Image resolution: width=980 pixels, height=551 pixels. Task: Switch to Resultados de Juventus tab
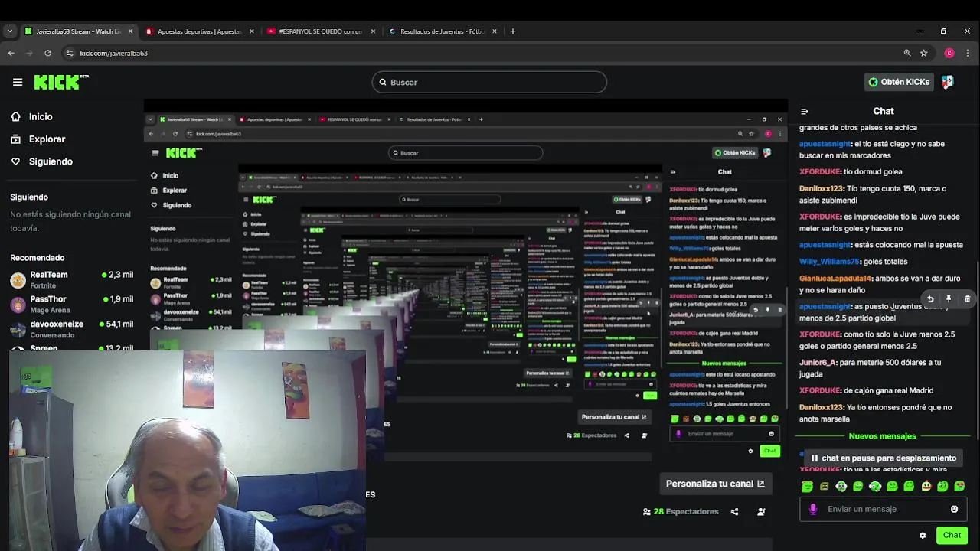click(x=442, y=31)
